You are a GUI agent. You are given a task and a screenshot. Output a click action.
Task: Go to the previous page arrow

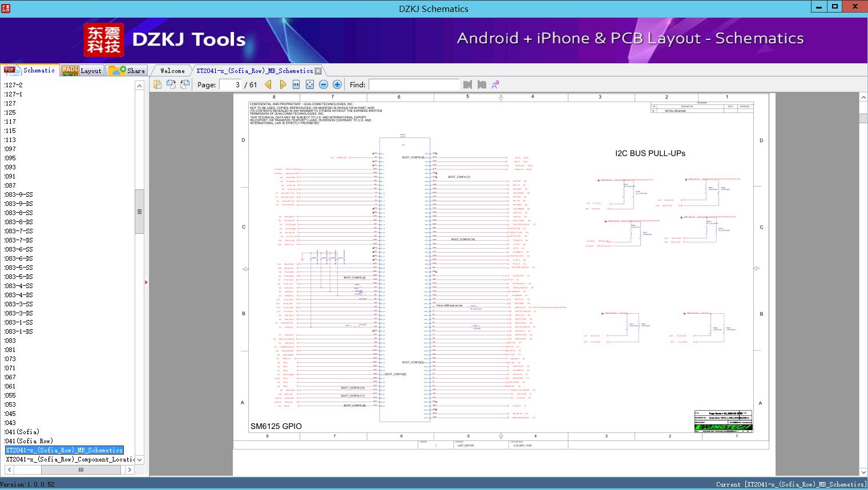(268, 84)
